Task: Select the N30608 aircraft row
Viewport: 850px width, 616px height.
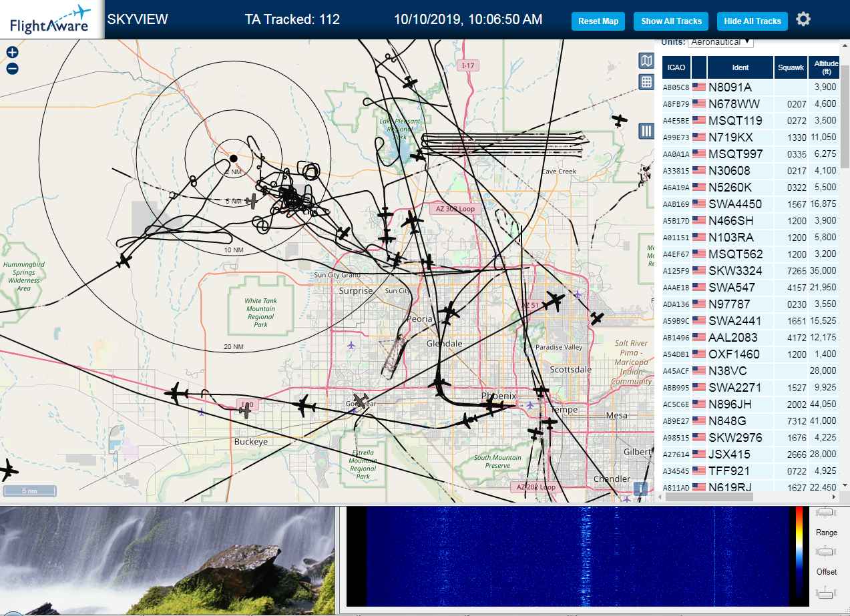Action: [751, 170]
